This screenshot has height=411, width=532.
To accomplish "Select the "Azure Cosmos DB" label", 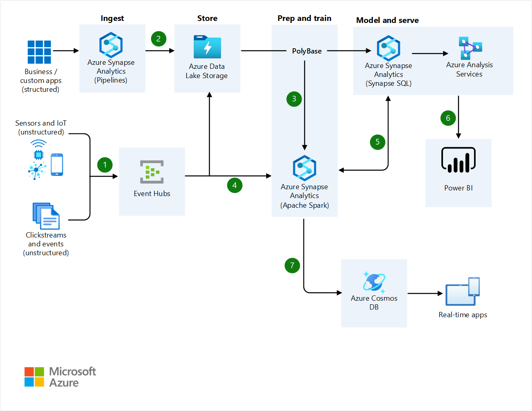I will pos(374,303).
